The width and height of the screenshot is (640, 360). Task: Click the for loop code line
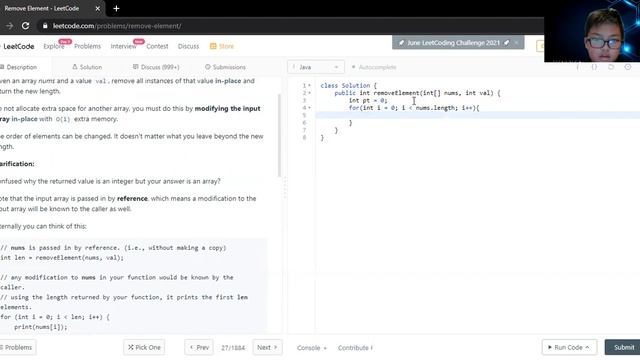coord(414,108)
